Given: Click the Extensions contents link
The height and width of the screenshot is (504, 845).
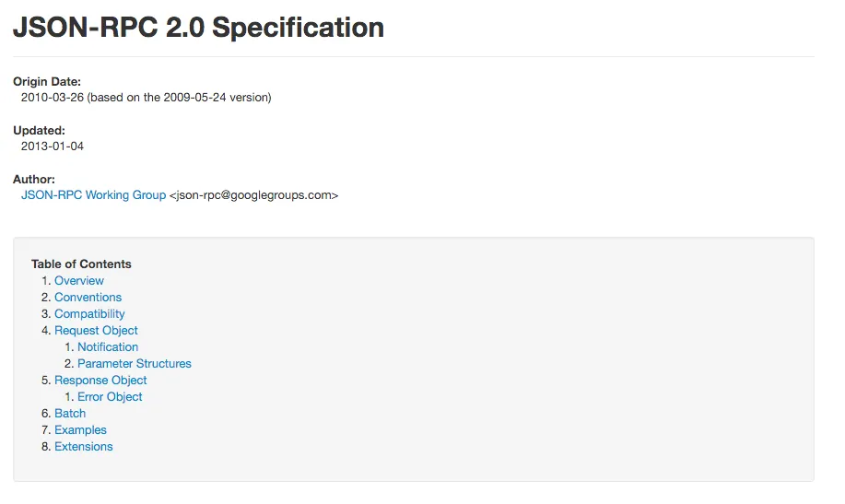Looking at the screenshot, I should (x=84, y=447).
